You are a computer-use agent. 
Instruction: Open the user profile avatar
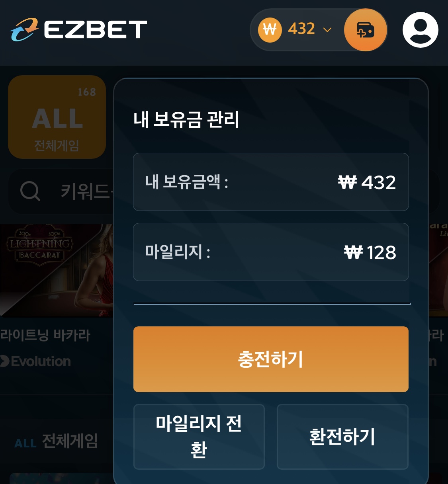[x=420, y=30]
